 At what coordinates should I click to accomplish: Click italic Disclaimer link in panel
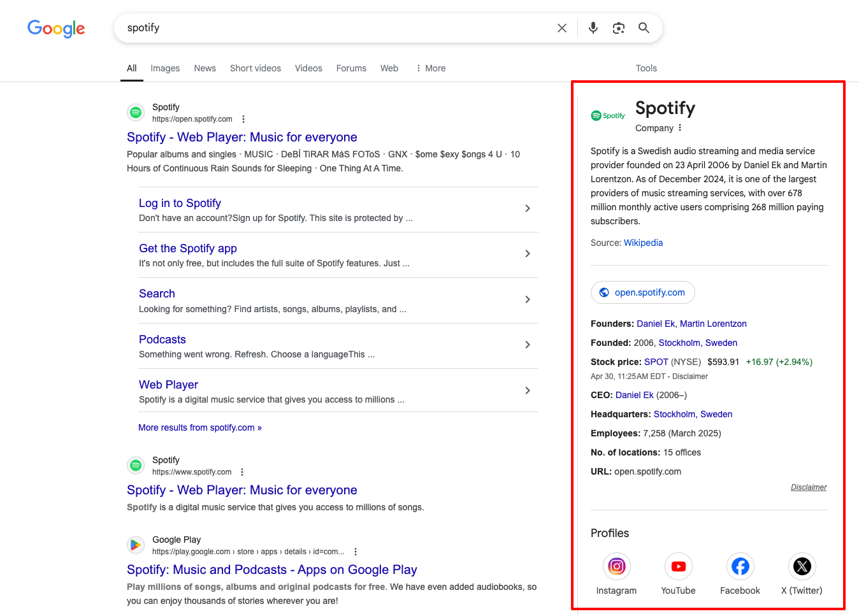809,487
